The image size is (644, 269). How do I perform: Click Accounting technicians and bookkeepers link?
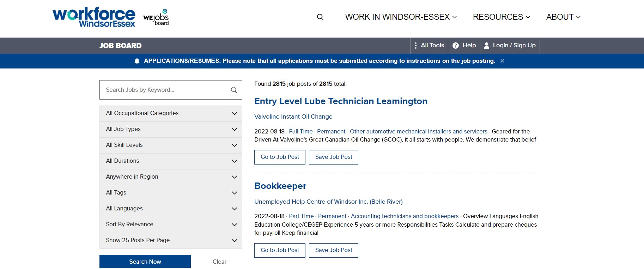point(405,216)
